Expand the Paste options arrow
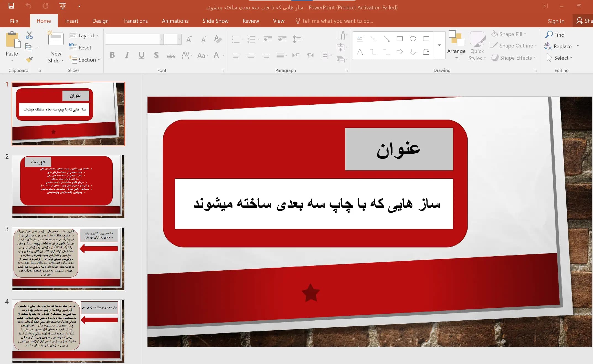Screen dimensions: 593x364 pyautogui.click(x=12, y=60)
